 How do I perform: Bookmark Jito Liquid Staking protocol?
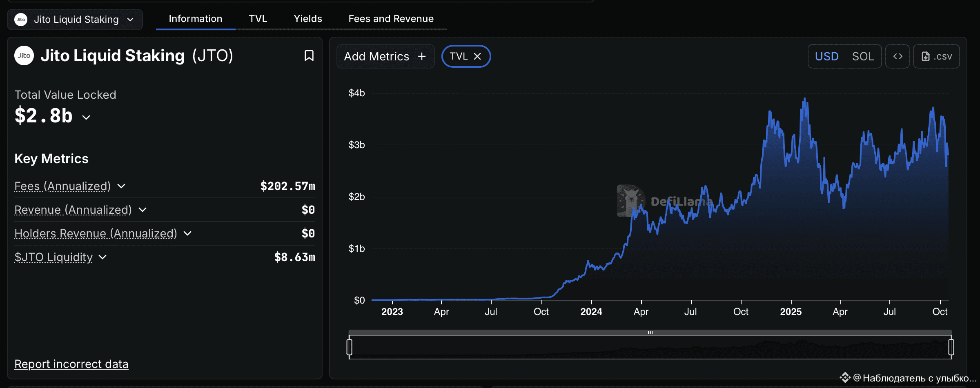coord(309,55)
